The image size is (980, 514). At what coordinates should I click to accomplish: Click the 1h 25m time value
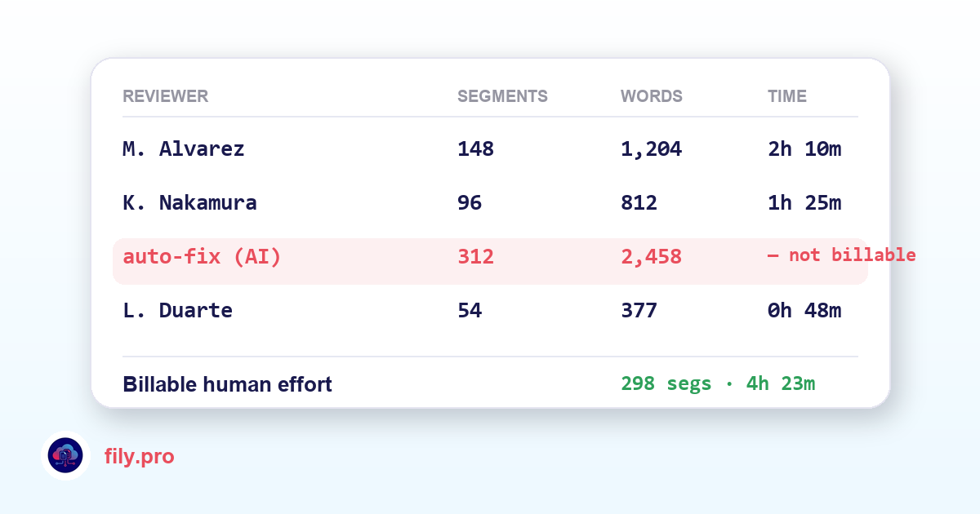coord(804,203)
